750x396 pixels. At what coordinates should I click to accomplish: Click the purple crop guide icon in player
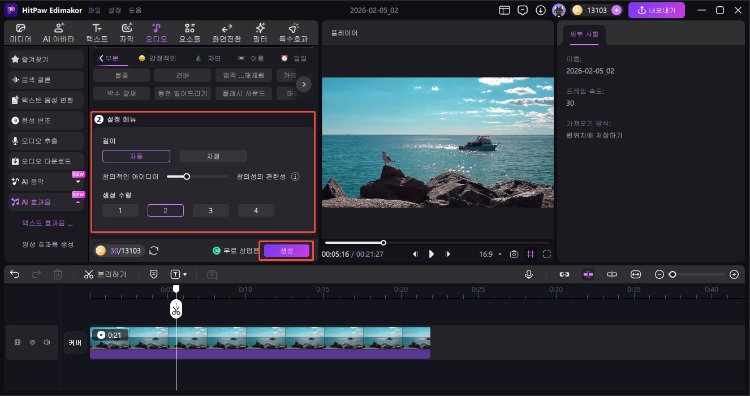530,254
